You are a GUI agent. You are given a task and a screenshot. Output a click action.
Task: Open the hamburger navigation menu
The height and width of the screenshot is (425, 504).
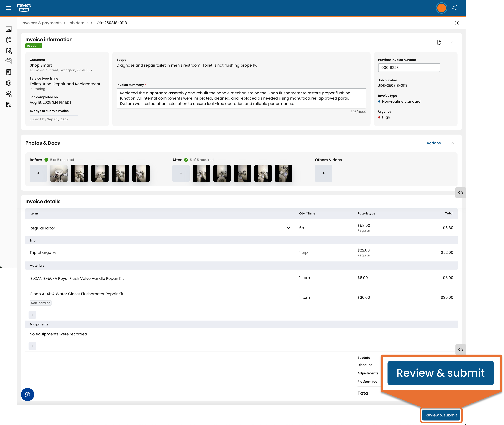click(9, 8)
